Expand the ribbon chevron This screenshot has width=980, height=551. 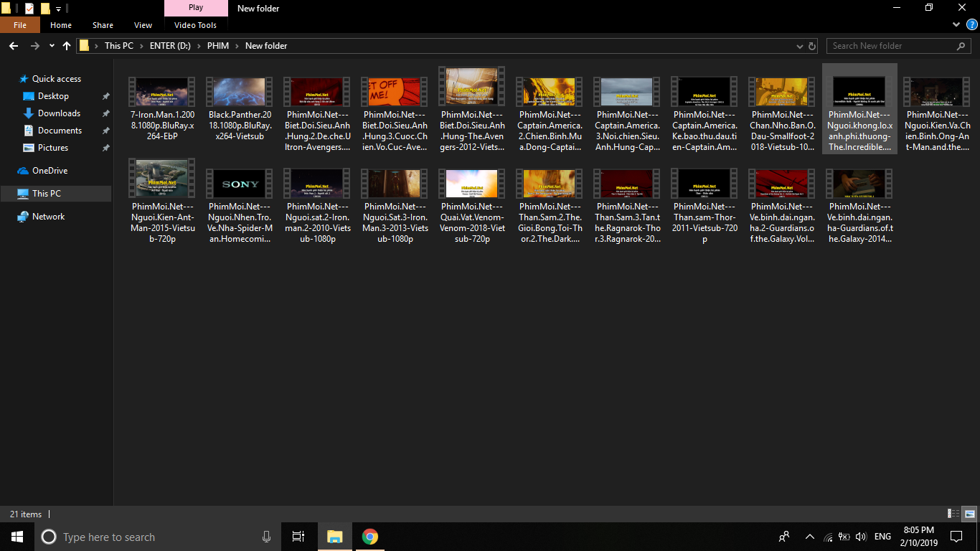956,24
